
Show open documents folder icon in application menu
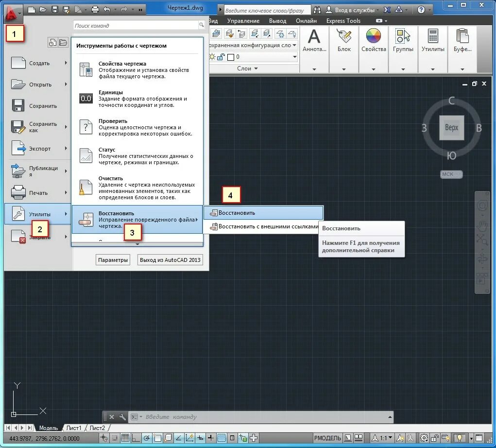63,42
